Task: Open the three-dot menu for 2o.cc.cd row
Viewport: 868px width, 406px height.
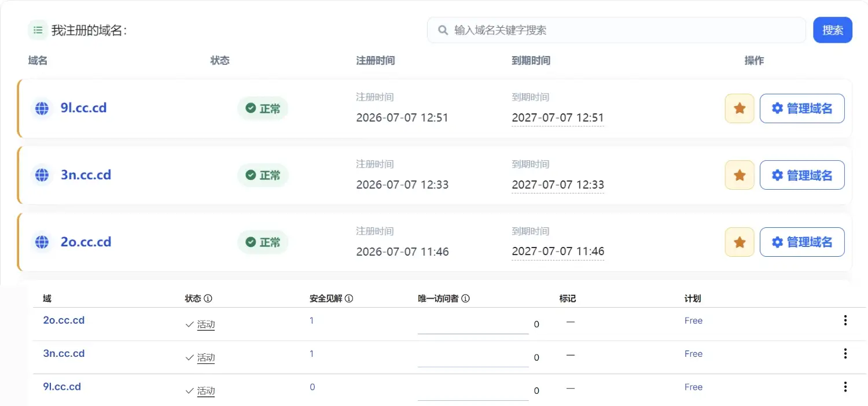Action: (845, 320)
